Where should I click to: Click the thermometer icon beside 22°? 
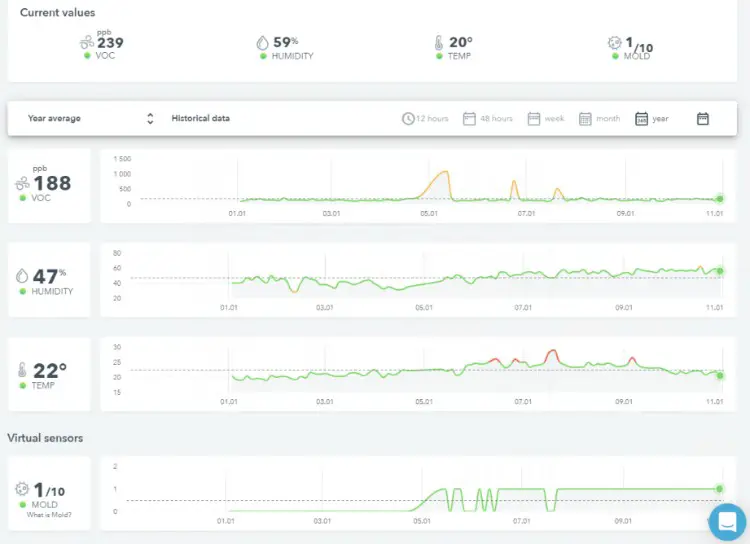coord(22,369)
